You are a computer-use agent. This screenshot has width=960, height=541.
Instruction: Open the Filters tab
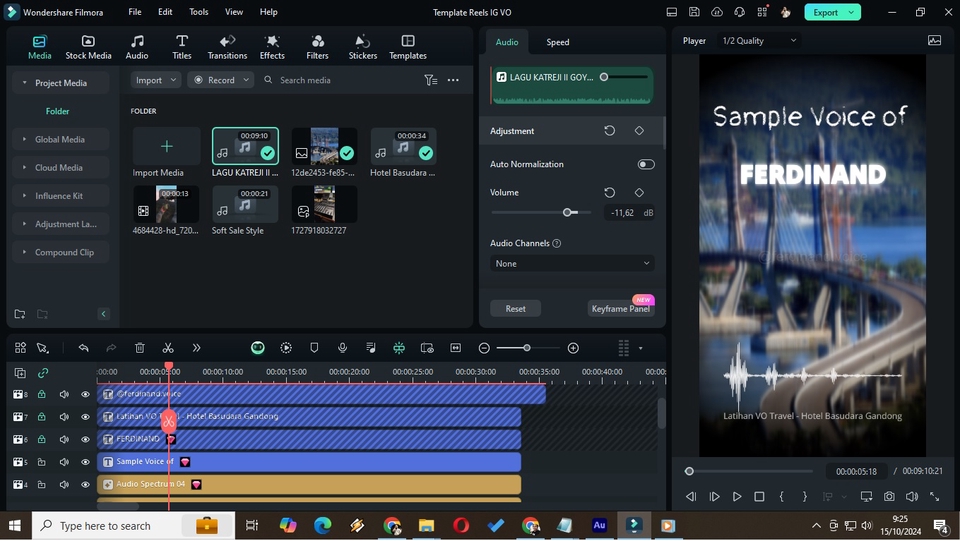pyautogui.click(x=317, y=47)
